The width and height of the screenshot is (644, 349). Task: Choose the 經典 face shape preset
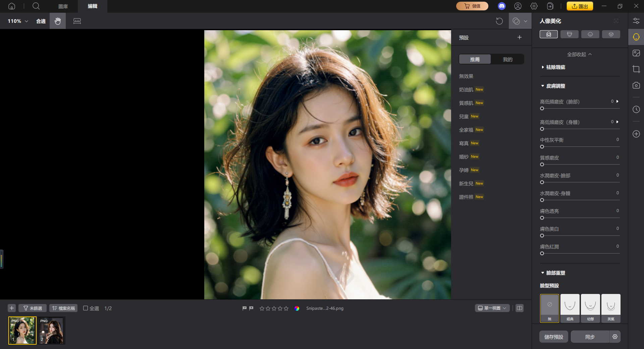(570, 308)
